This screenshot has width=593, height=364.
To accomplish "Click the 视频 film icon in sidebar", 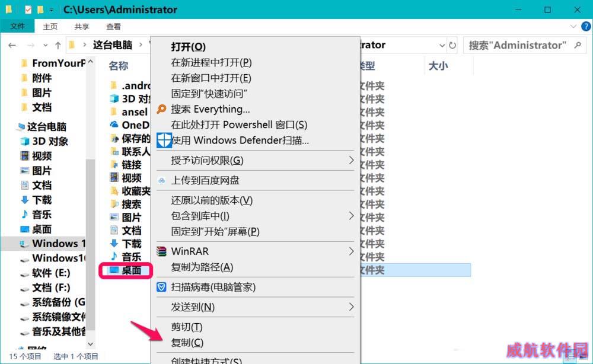I will 24,156.
